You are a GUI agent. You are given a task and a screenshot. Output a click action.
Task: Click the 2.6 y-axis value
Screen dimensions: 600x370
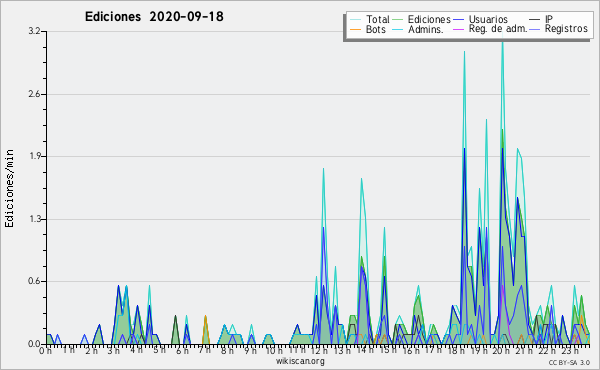point(34,94)
